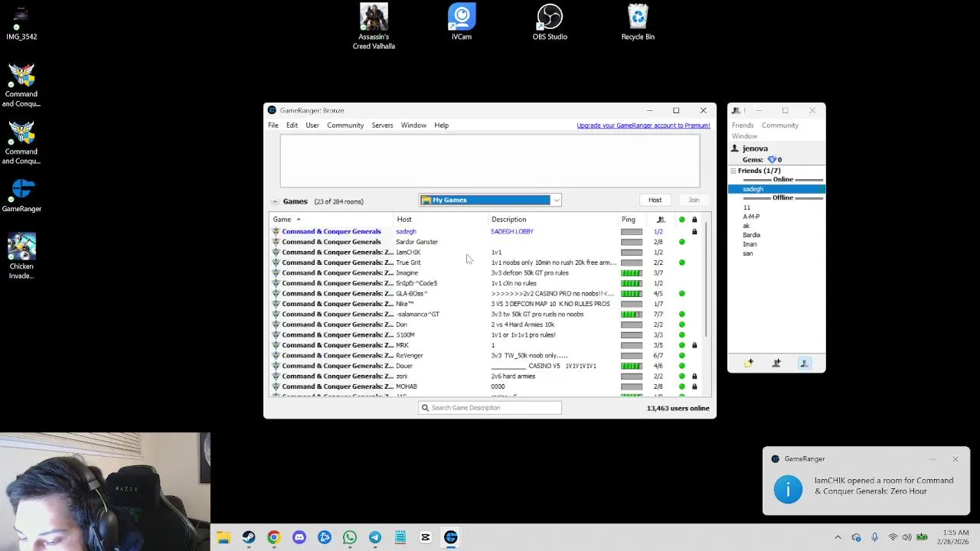This screenshot has height=551, width=980.
Task: Select offline friend Bardia
Action: [752, 235]
